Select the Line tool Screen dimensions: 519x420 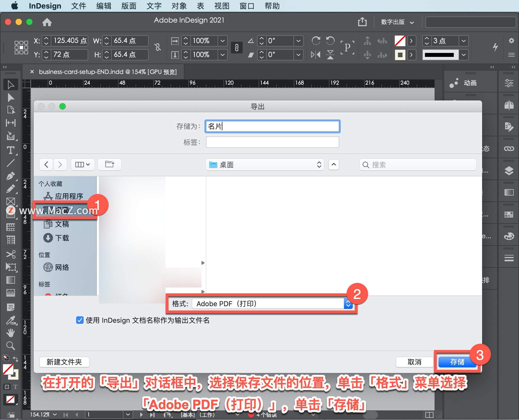pos(11,163)
